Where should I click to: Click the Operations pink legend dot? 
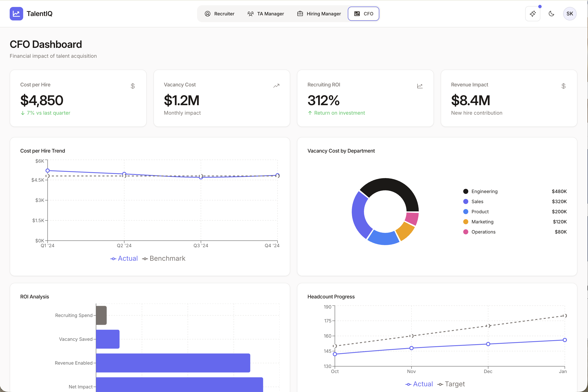coord(466,232)
